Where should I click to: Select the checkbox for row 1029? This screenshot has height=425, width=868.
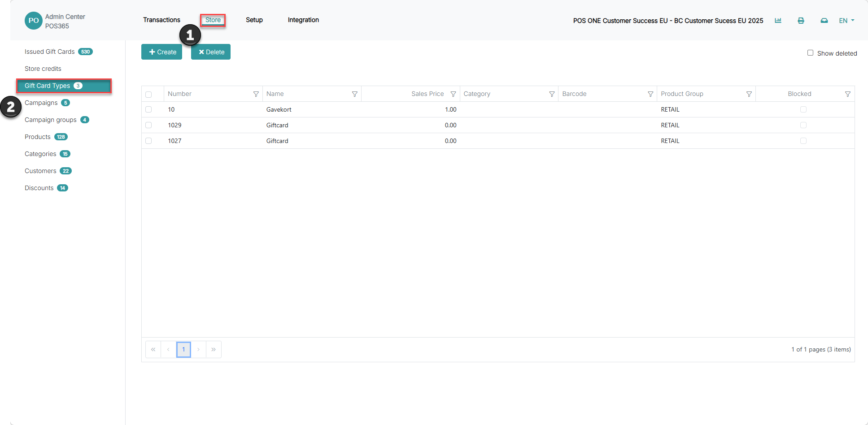(x=148, y=125)
